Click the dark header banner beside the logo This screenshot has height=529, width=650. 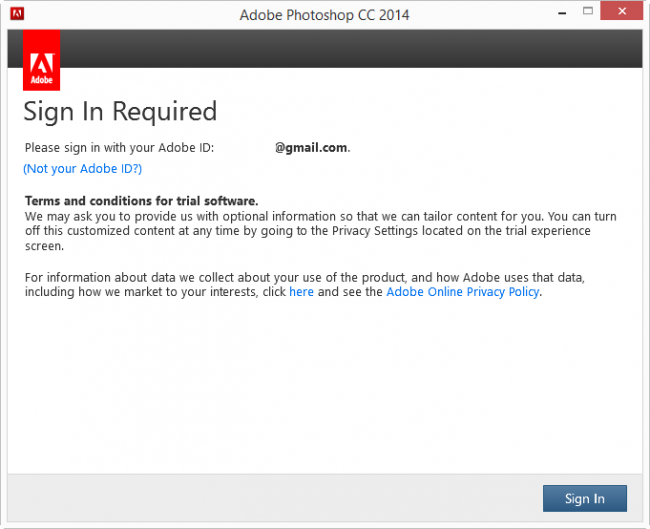[350, 48]
